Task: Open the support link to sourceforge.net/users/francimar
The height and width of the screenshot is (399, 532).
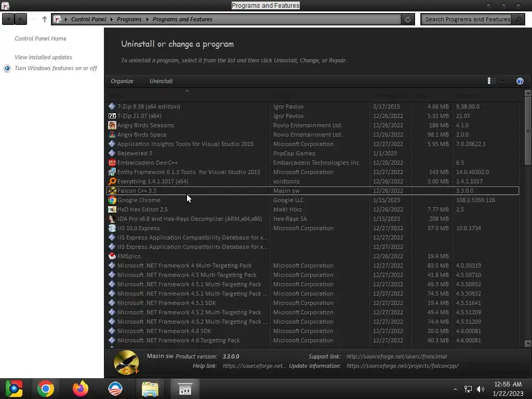Action: pyautogui.click(x=396, y=356)
